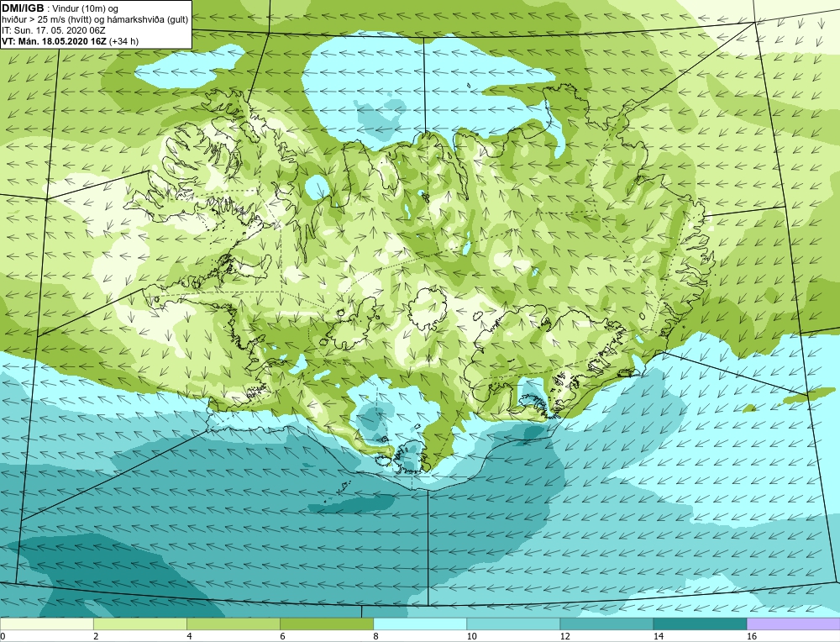Click the 'Vindur (10m) og' label
The width and height of the screenshot is (840, 642).
point(87,8)
